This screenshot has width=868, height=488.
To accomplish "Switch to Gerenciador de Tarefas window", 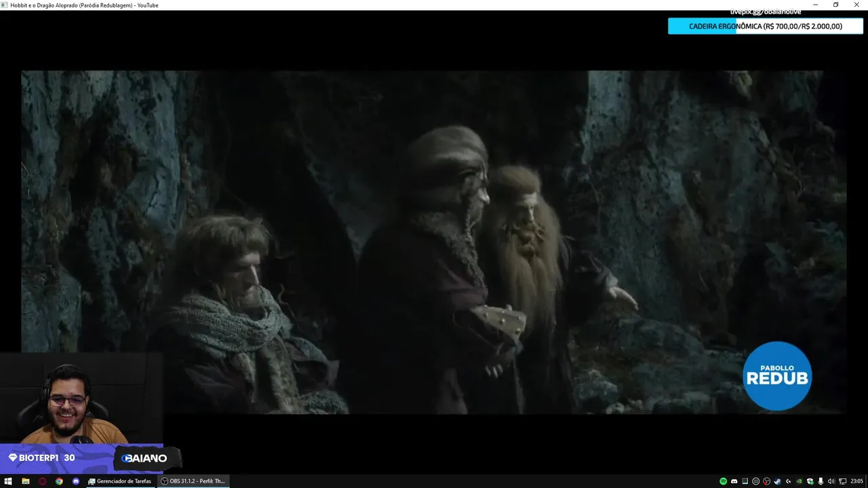I will [120, 481].
